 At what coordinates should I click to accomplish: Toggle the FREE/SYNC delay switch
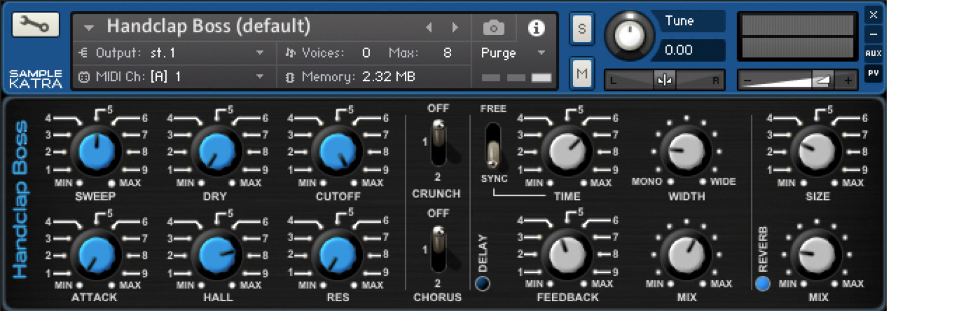[493, 146]
